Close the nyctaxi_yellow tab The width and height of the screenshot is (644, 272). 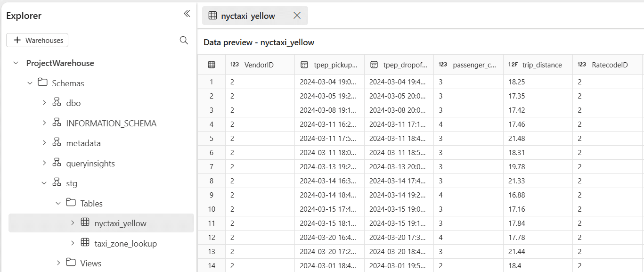tap(297, 16)
